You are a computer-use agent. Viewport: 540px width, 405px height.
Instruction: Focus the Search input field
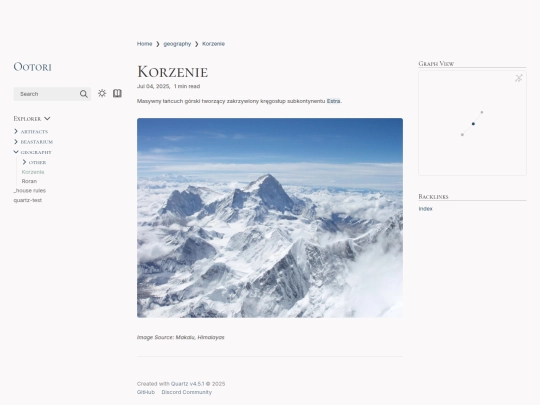pyautogui.click(x=46, y=94)
